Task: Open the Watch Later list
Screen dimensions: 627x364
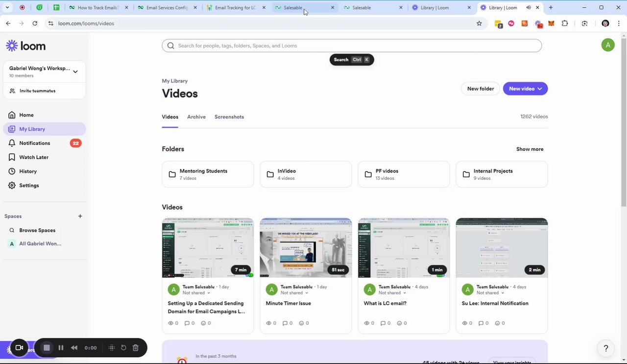Action: 33,157
